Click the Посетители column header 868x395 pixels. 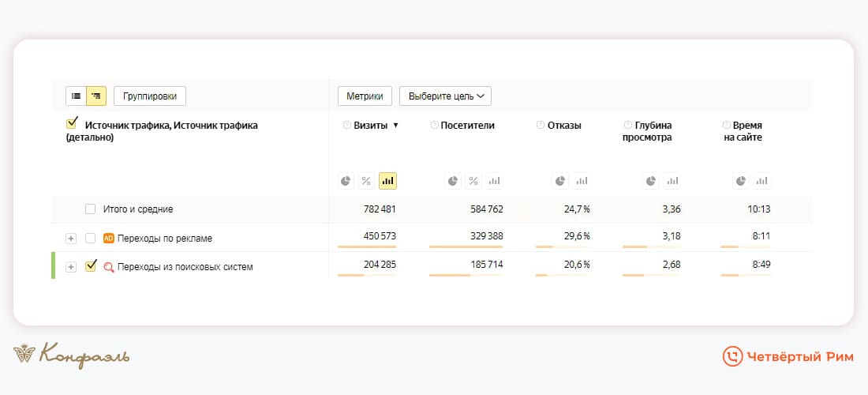pyautogui.click(x=467, y=125)
